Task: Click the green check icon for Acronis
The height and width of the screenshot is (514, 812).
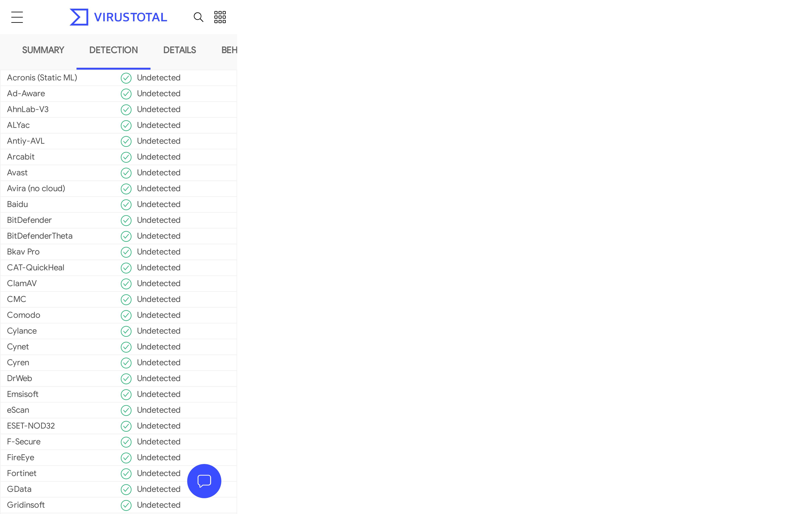Action: [x=126, y=78]
